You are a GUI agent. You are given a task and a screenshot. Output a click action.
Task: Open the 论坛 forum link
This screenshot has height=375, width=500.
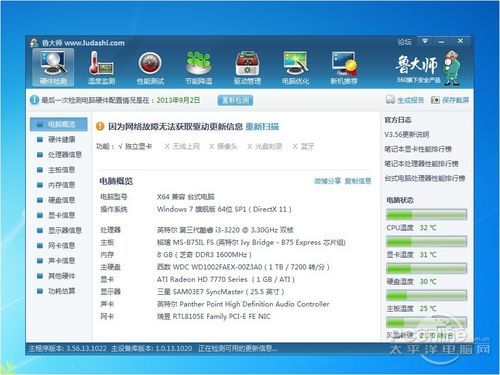point(404,42)
